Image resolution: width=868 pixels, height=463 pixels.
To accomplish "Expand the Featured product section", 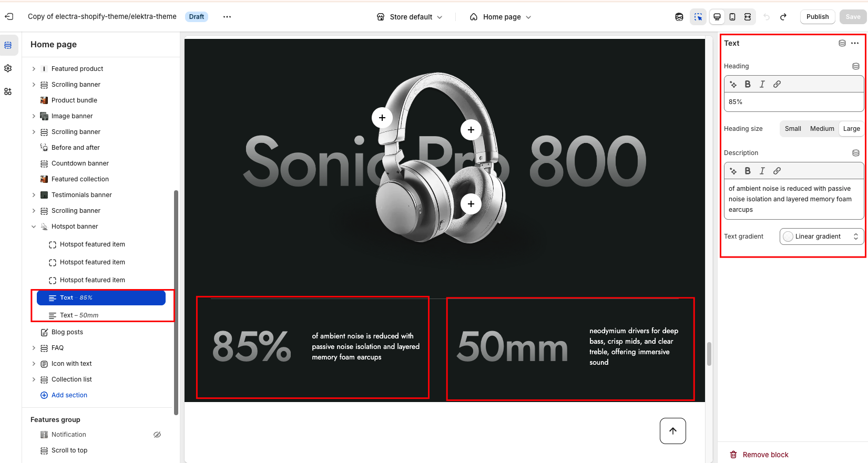I will pos(34,69).
